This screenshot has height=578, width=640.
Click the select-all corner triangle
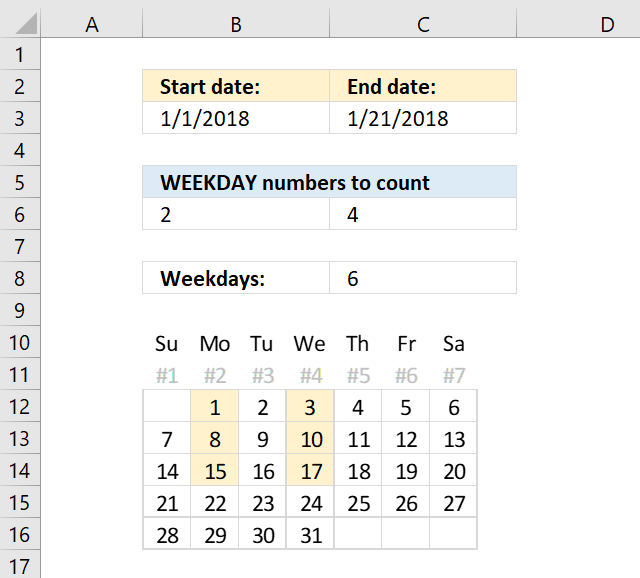[21, 24]
